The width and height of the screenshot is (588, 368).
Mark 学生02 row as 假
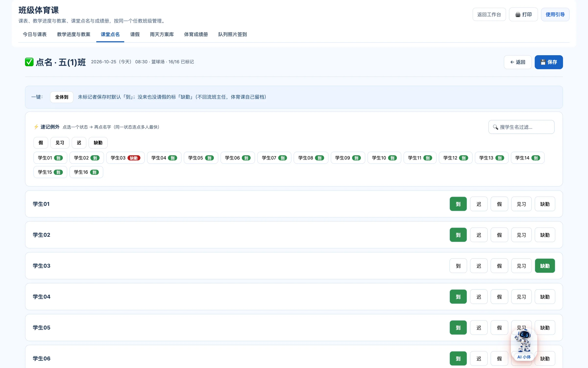(x=499, y=235)
